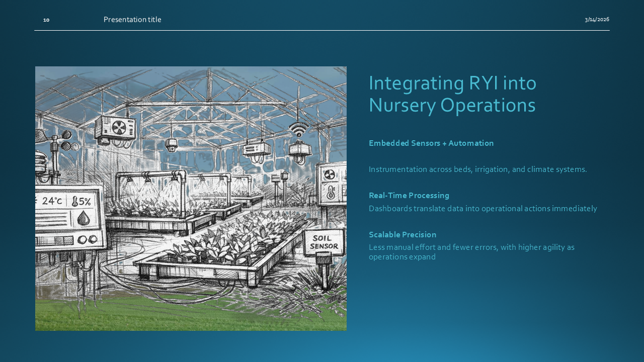Select the greenhouse sketch image
Screen dimensions: 644x362
(191, 199)
